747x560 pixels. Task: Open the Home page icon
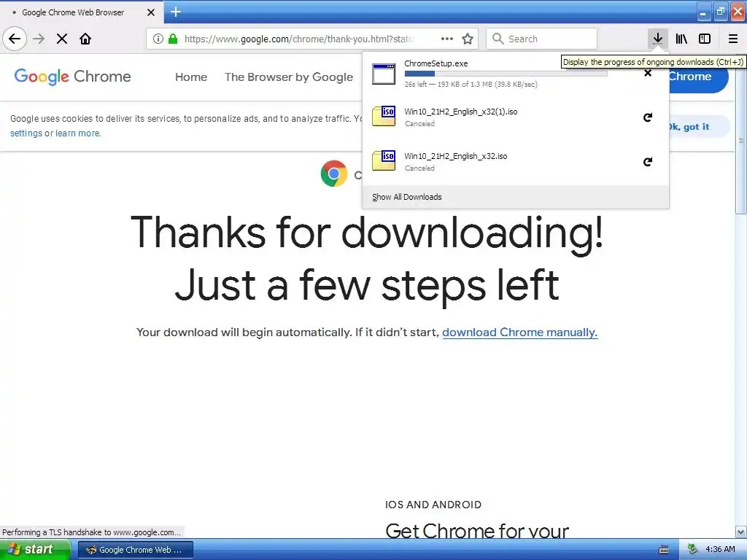85,39
